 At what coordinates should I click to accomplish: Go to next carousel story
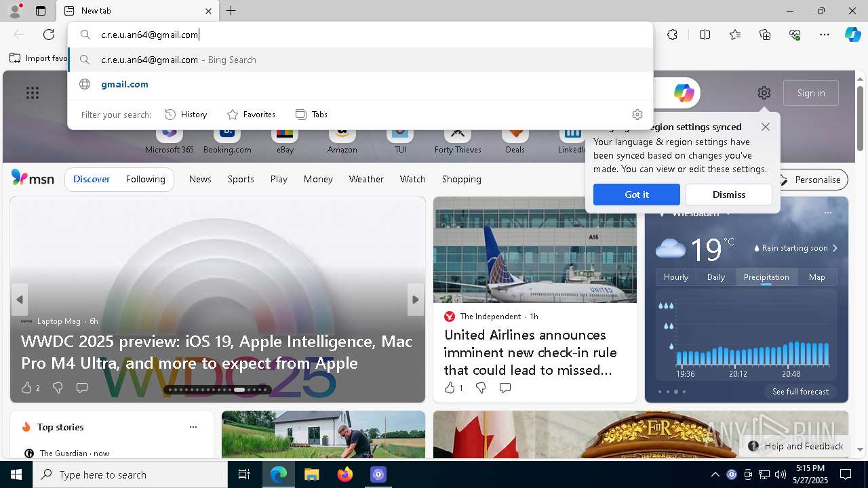(x=416, y=300)
